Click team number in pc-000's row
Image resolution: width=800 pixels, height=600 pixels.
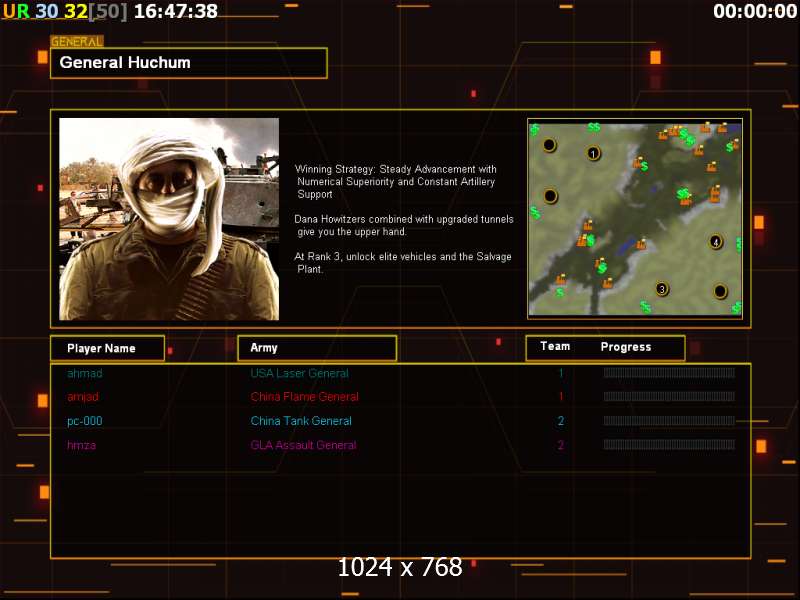(x=561, y=421)
